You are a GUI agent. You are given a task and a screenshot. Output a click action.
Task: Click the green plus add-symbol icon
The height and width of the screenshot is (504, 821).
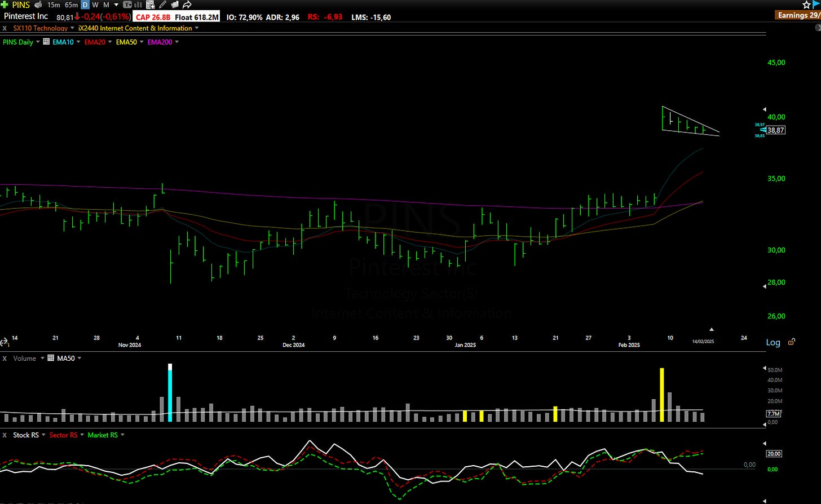5,5
